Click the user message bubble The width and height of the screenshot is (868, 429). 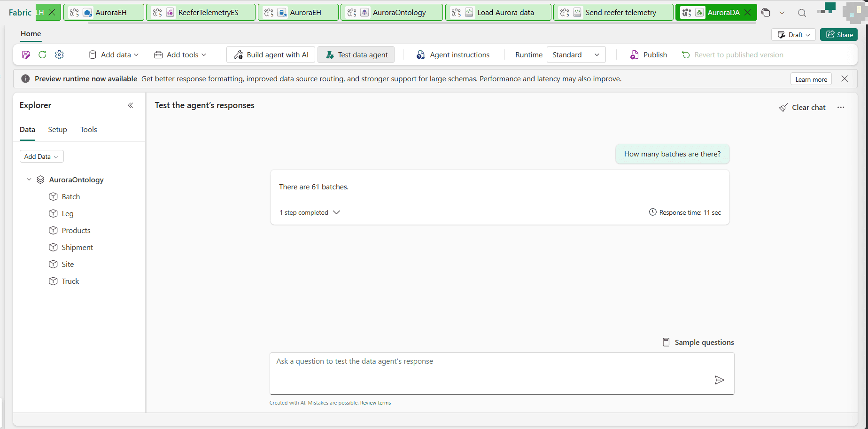click(x=672, y=154)
